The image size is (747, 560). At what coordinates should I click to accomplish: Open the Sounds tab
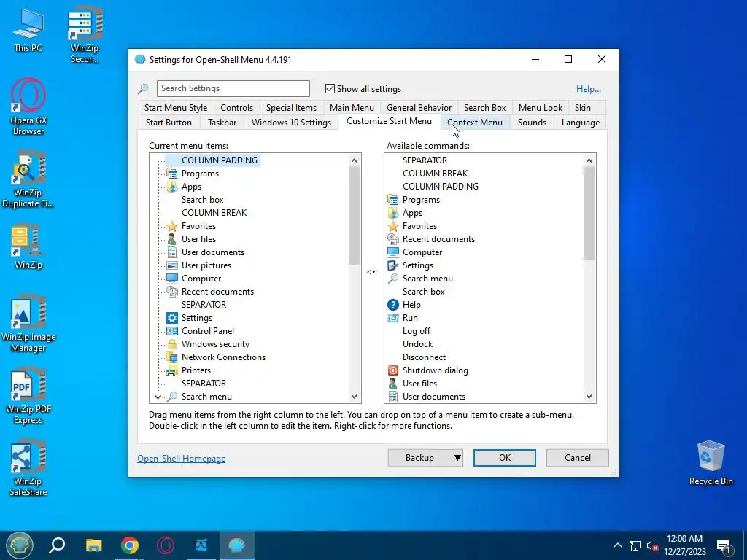click(532, 122)
